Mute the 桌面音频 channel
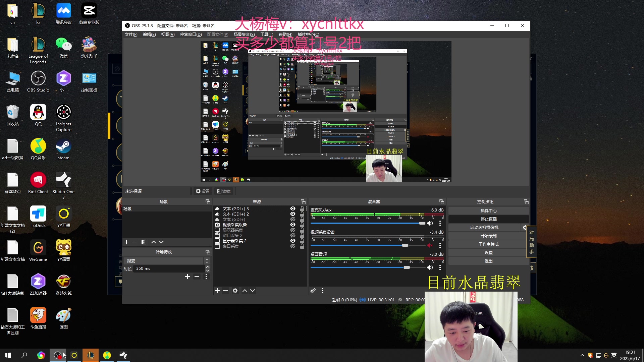The image size is (644, 362). coord(430,267)
